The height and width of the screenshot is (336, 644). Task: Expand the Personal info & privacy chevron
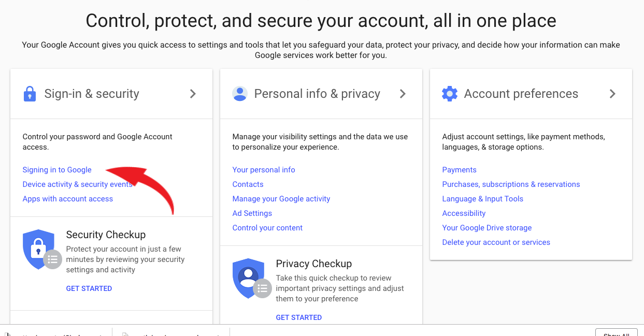[403, 94]
